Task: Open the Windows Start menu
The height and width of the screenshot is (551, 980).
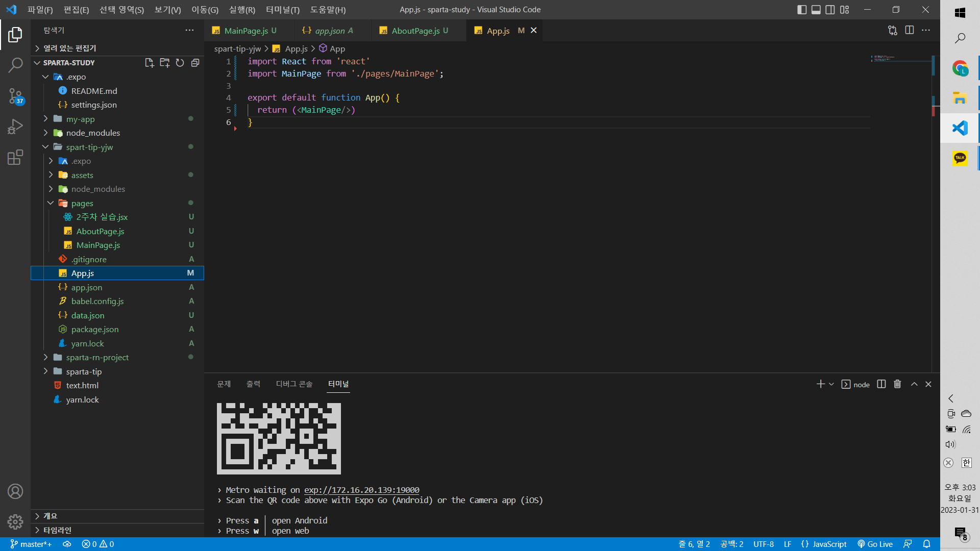Action: (960, 13)
